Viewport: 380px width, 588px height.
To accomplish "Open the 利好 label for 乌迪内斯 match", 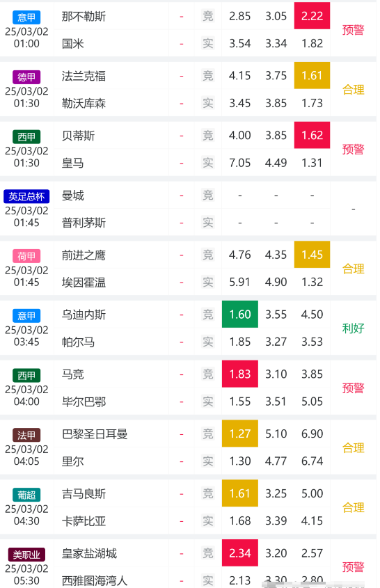I will tap(353, 328).
